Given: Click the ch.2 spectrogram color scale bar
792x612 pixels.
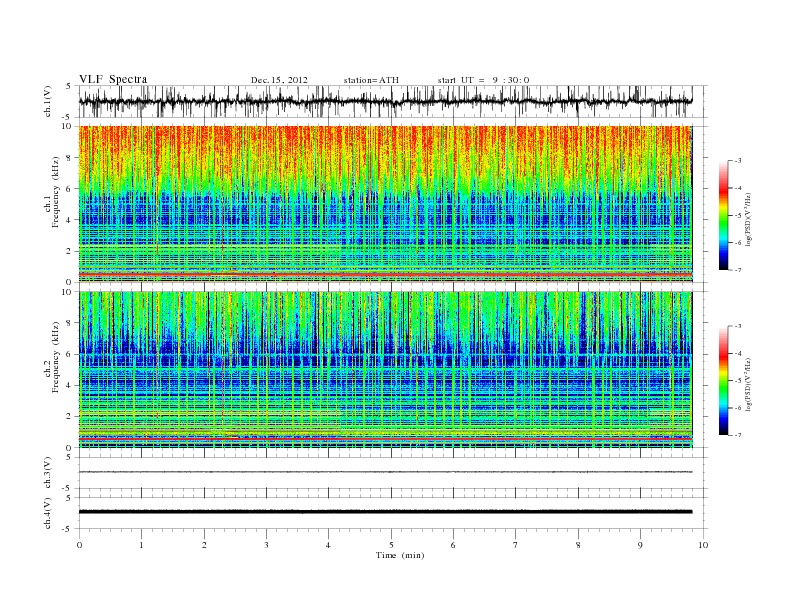Looking at the screenshot, I should pos(723,380).
